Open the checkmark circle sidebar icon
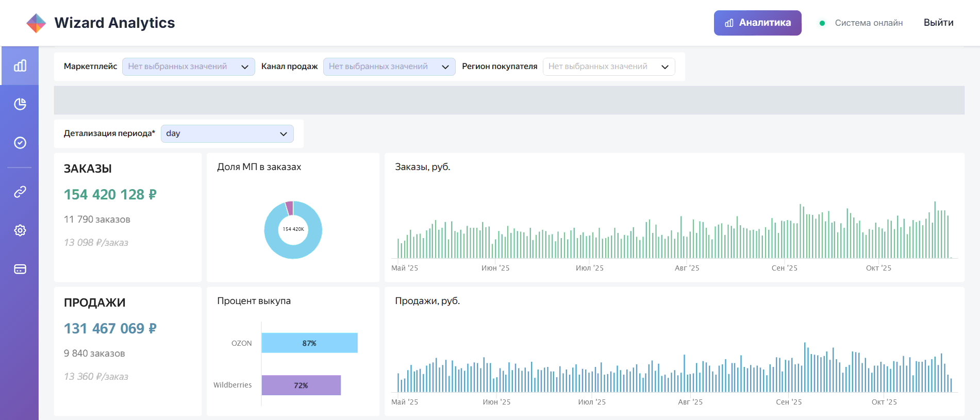The height and width of the screenshot is (420, 980). (x=20, y=143)
